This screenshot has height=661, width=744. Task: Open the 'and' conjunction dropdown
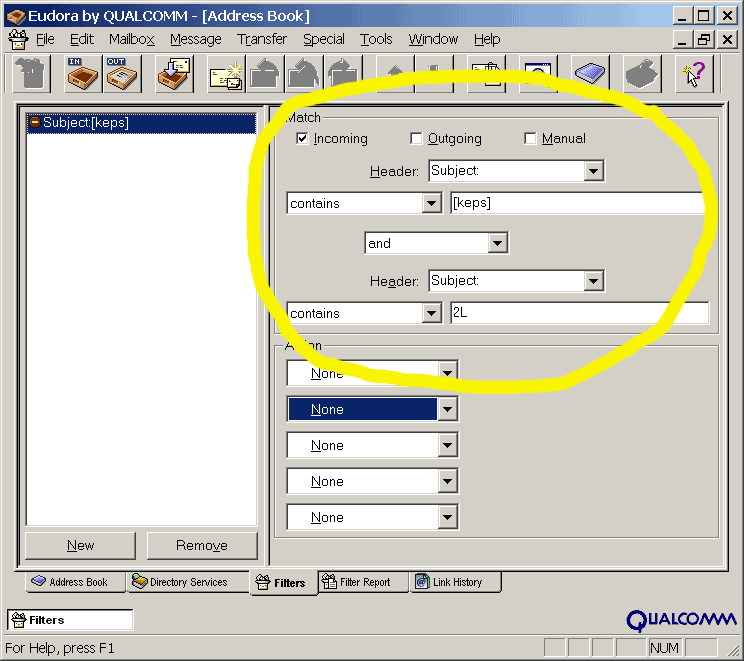(497, 243)
